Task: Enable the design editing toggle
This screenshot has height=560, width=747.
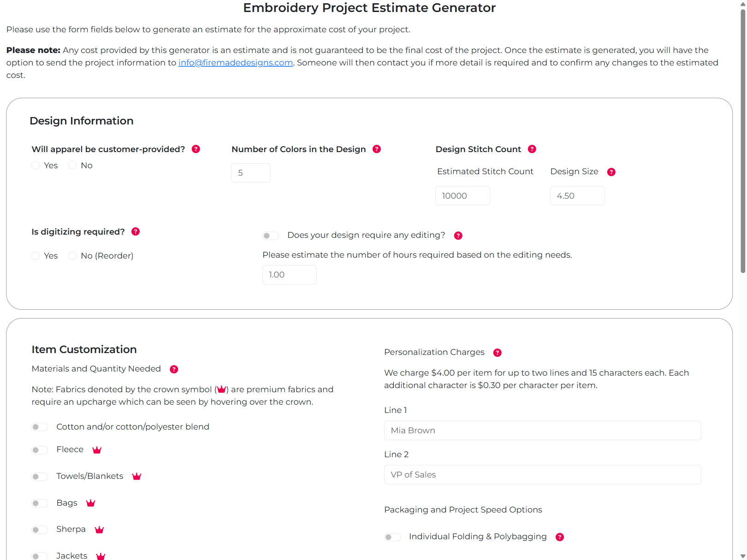Action: [x=271, y=236]
